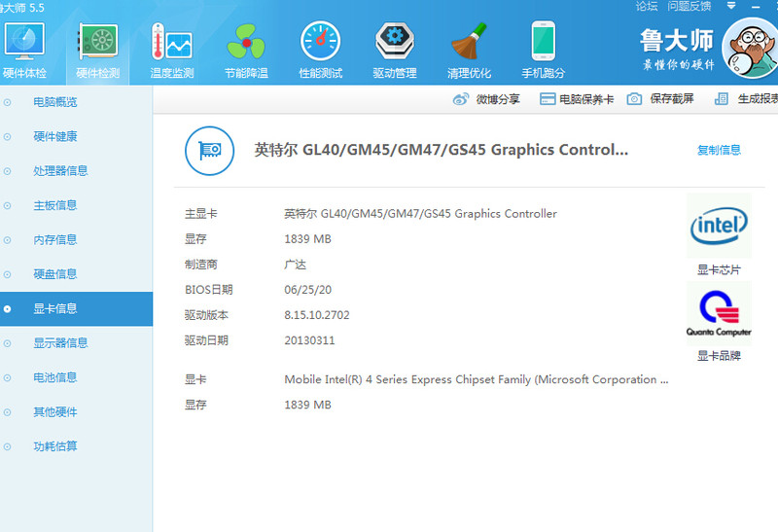Select 主板信息 in sidebar

76,205
